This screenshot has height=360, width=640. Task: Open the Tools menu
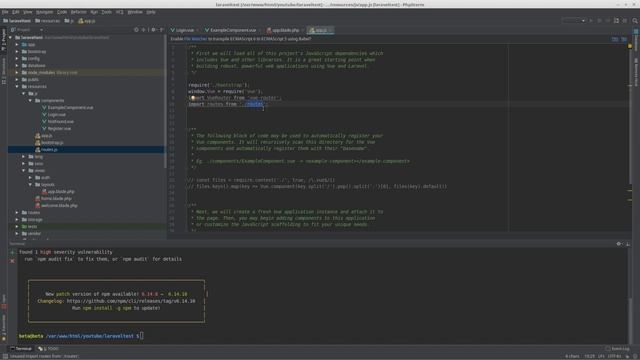106,12
